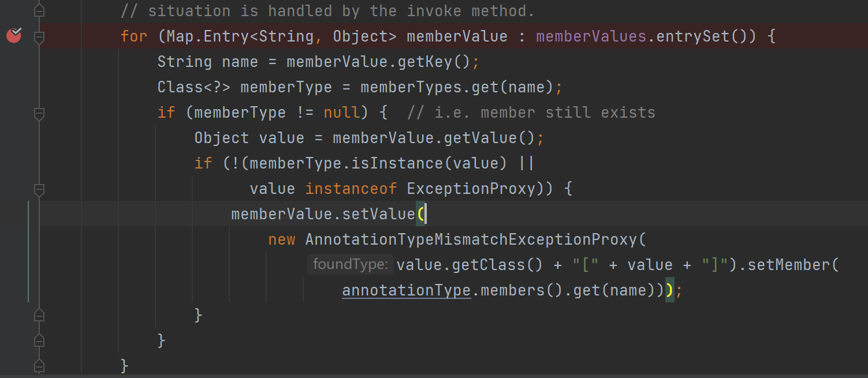Fold the 'if (memberType != null)' block
Image resolution: width=868 pixels, height=378 pixels.
pyautogui.click(x=39, y=113)
